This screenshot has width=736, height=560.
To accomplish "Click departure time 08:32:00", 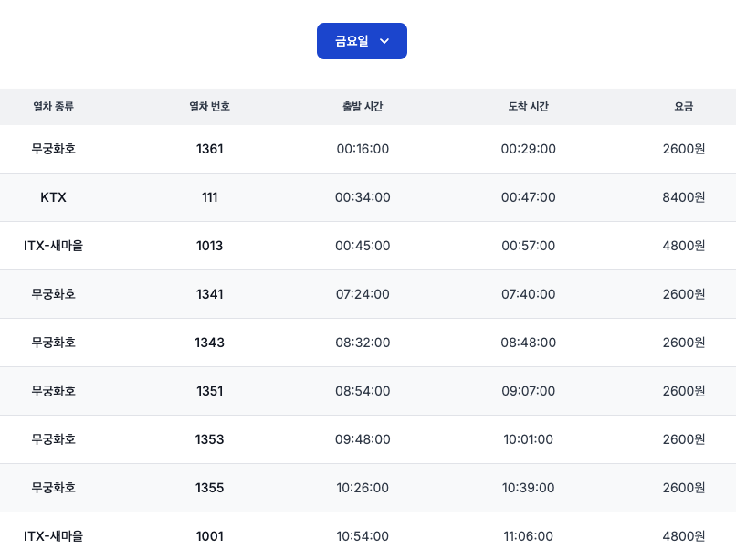I will [x=363, y=343].
